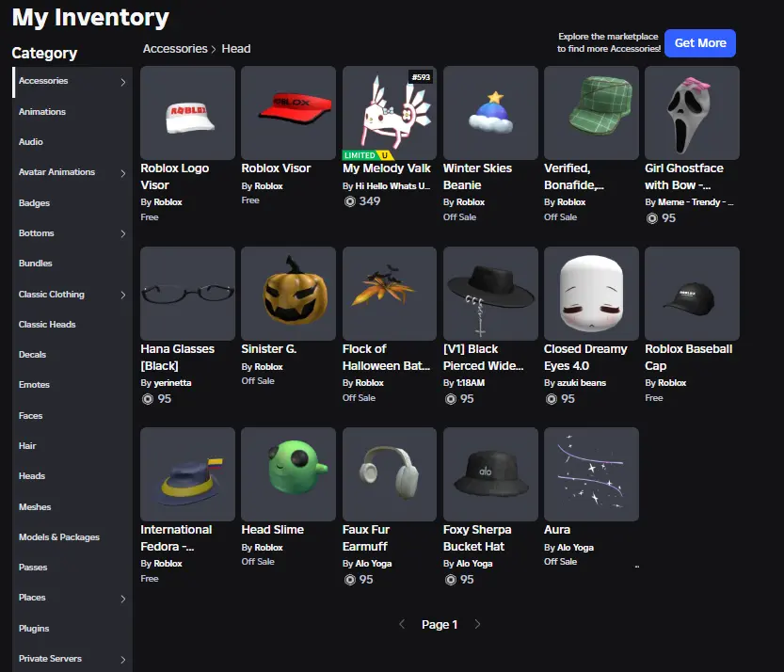784x672 pixels.
Task: Click the Alo Yoga creator link under Aura
Action: (575, 548)
